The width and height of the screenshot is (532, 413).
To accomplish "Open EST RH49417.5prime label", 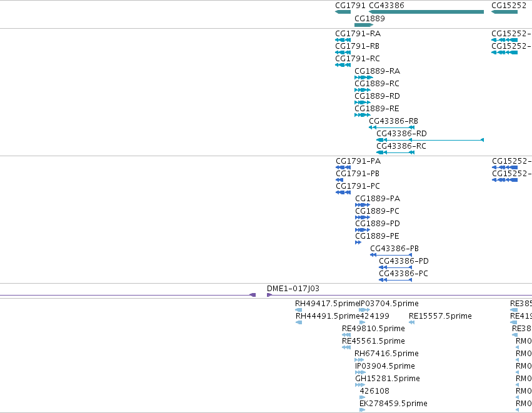I will [x=327, y=304].
